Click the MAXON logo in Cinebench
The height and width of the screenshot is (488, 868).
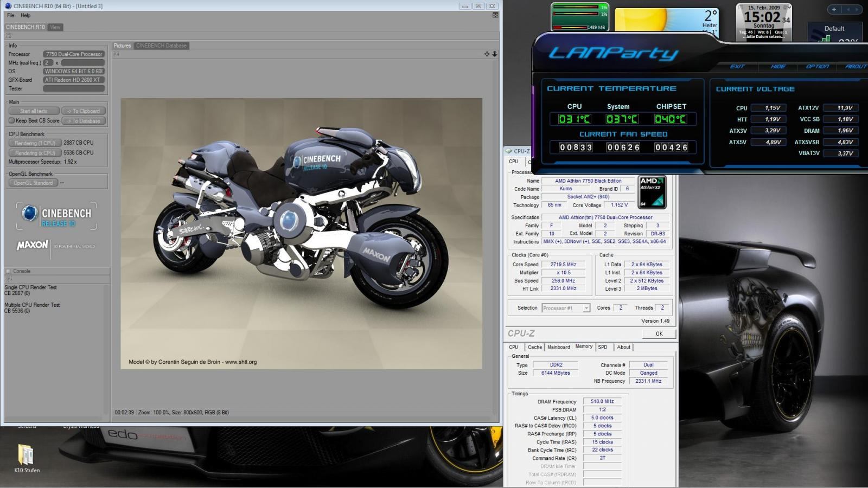(x=33, y=245)
